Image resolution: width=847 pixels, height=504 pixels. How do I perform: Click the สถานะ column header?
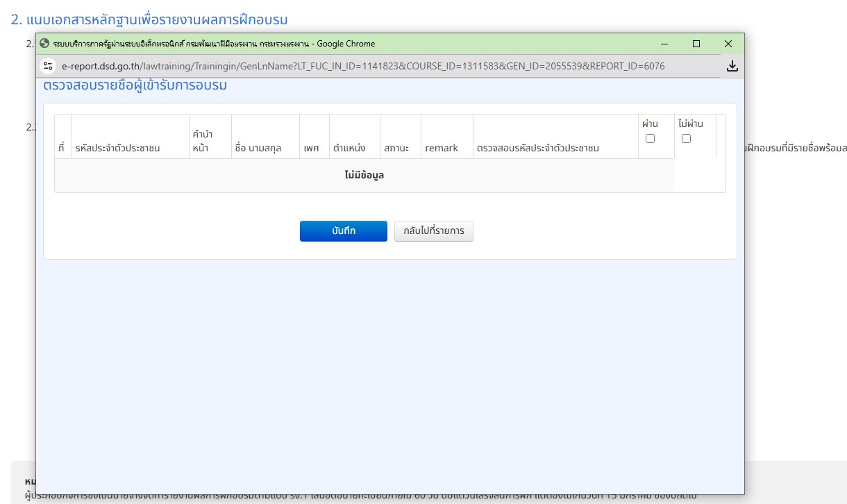396,148
